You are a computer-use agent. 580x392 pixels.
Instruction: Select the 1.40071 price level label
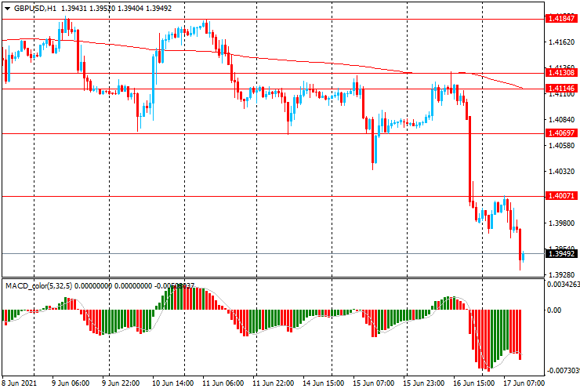click(x=561, y=195)
